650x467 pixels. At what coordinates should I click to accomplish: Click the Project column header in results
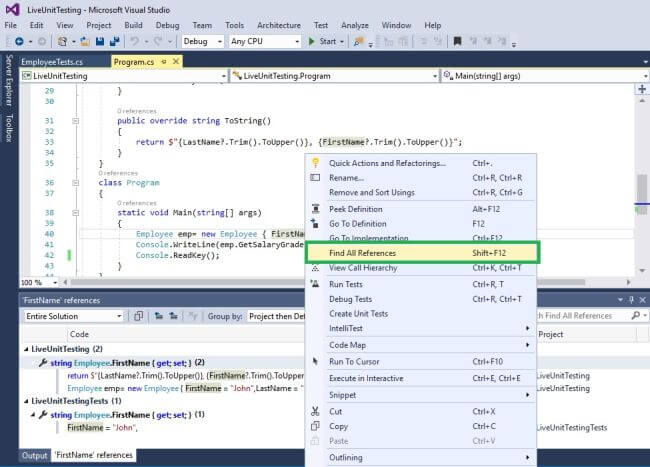(551, 334)
